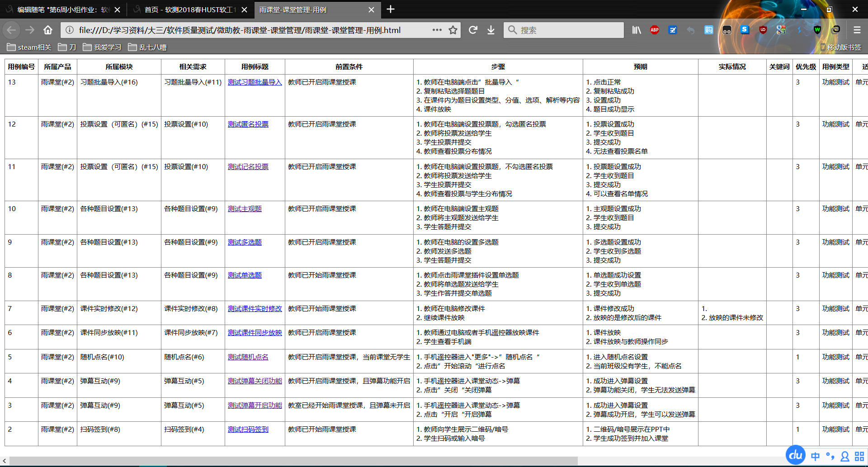
Task: Click the blue pencil note extension icon
Action: 673,30
